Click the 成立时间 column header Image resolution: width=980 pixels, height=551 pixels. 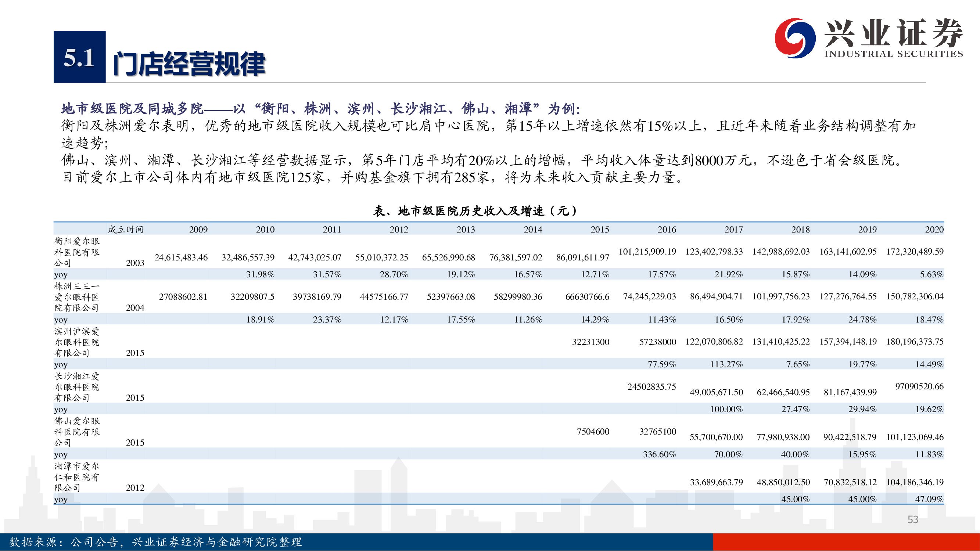click(x=126, y=229)
